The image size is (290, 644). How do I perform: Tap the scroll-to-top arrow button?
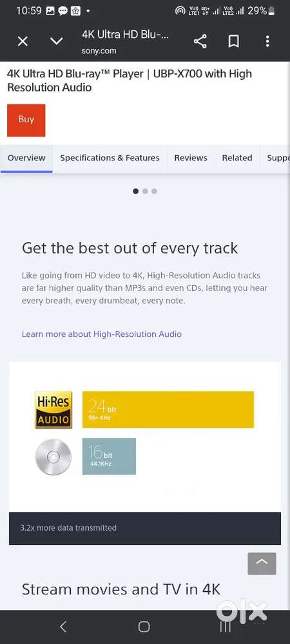pyautogui.click(x=262, y=563)
